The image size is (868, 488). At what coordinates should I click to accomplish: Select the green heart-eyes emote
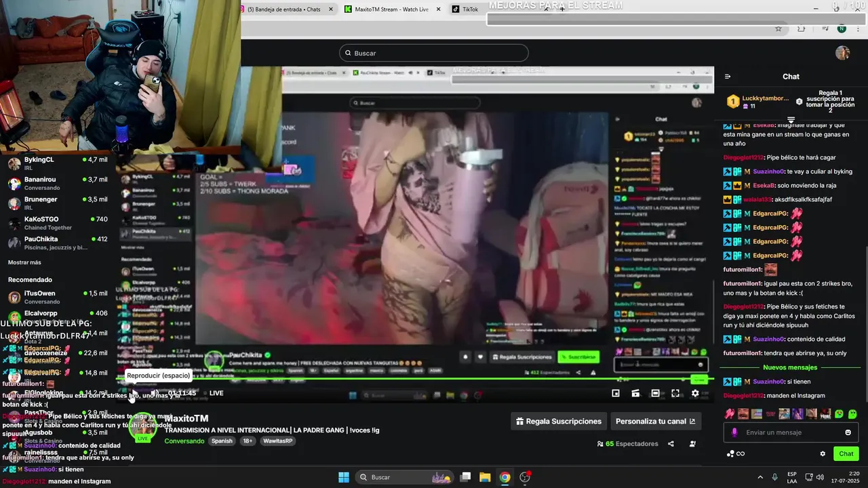tap(840, 413)
